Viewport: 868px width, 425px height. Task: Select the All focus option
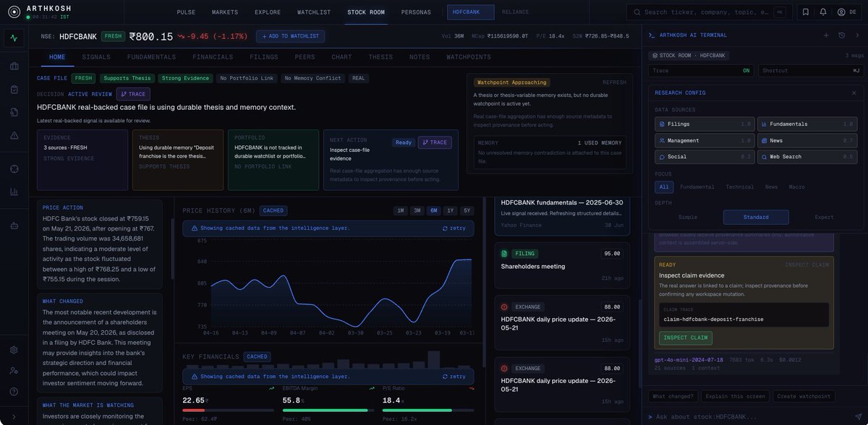(663, 187)
